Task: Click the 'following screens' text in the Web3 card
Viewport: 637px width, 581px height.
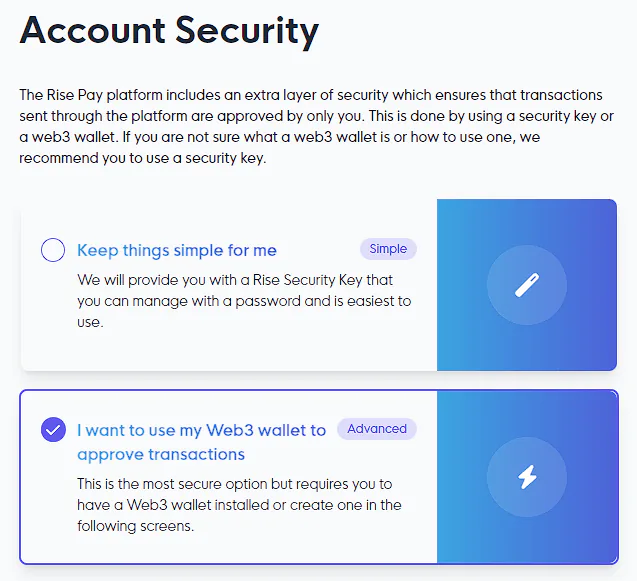Action: [x=135, y=525]
